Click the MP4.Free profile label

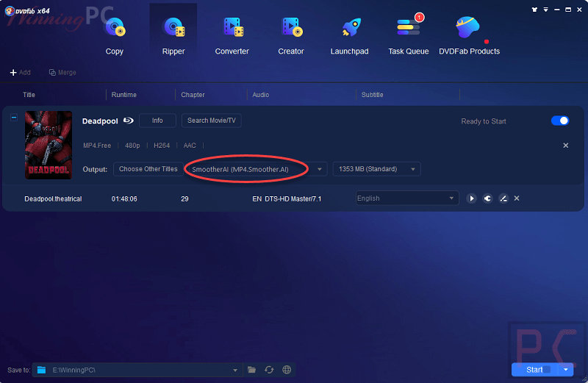click(x=97, y=146)
